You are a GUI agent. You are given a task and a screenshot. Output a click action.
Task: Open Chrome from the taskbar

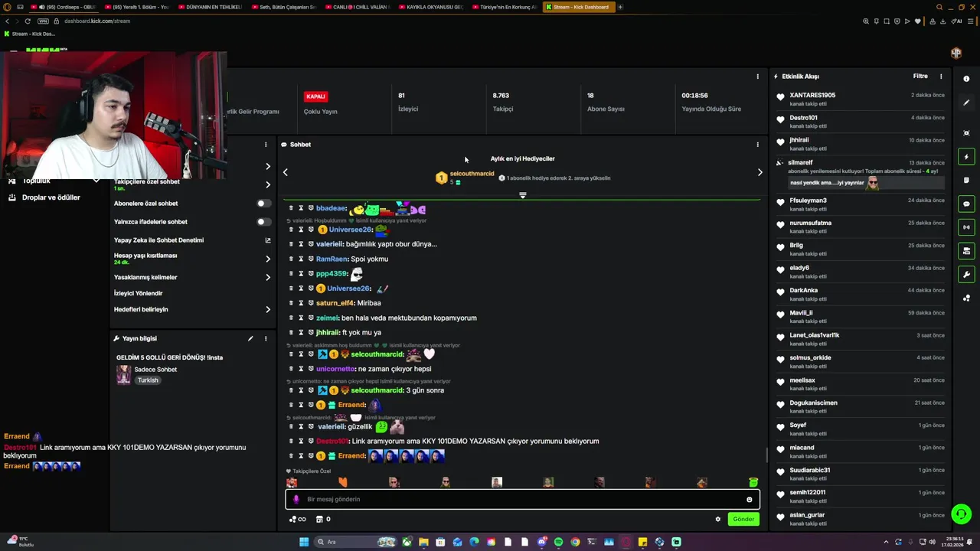575,542
